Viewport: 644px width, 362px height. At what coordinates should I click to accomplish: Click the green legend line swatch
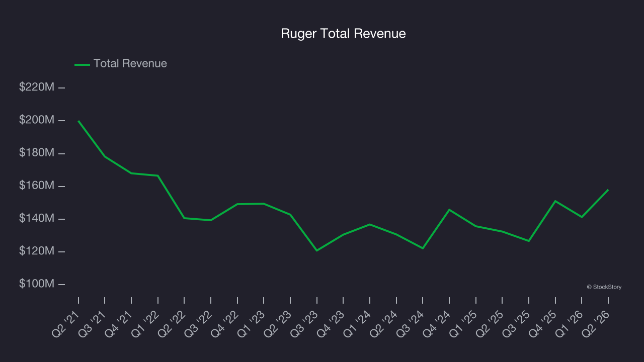point(82,64)
